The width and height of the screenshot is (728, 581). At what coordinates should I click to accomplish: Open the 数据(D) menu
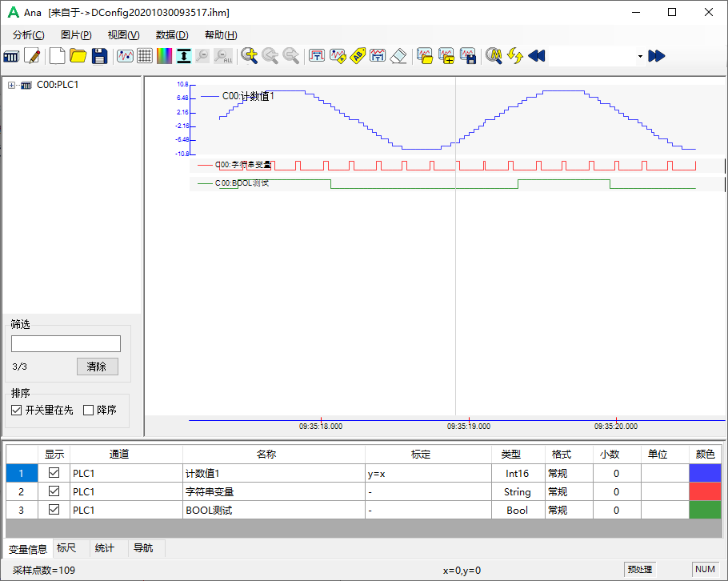[170, 34]
